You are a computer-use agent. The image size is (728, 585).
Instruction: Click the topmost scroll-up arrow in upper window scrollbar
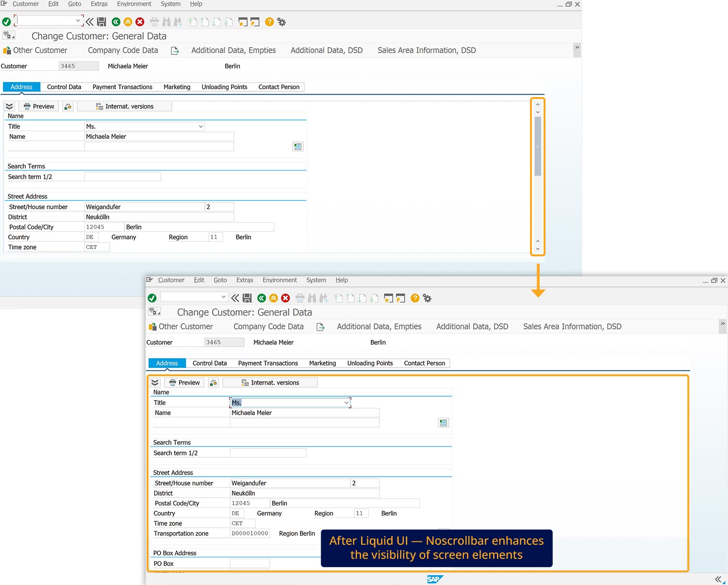[x=538, y=104]
